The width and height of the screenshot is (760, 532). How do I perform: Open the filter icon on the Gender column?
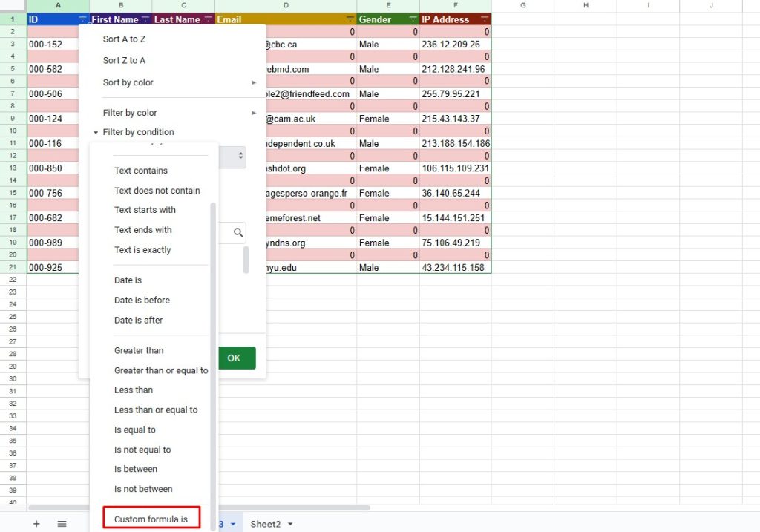pyautogui.click(x=411, y=19)
